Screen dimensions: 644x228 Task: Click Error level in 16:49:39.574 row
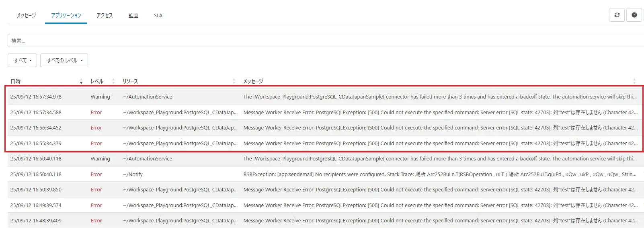pyautogui.click(x=96, y=205)
